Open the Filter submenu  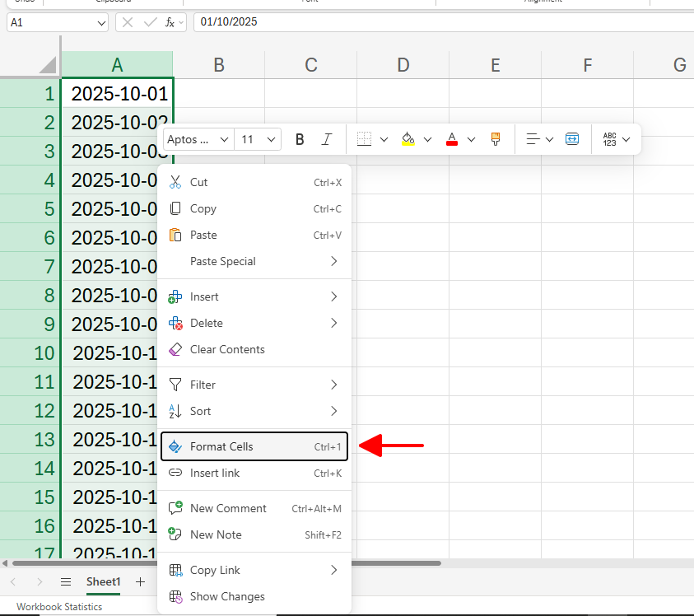(x=254, y=385)
